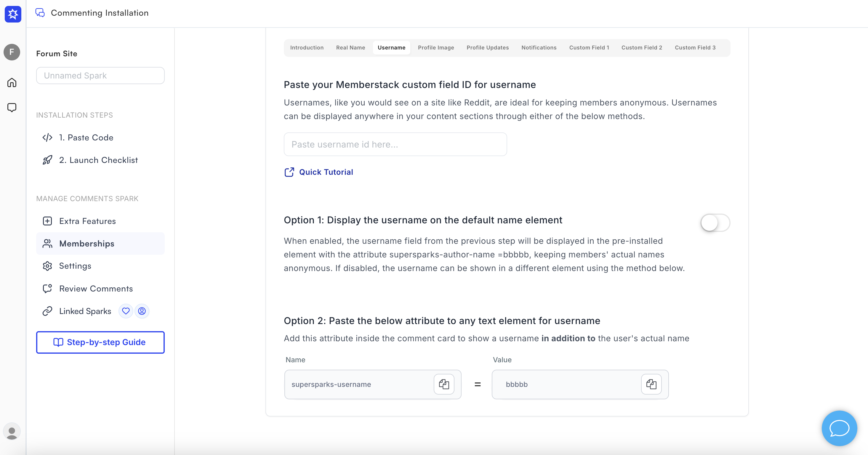Image resolution: width=868 pixels, height=455 pixels.
Task: Click the comment bubble icon in left rail
Action: 12,108
